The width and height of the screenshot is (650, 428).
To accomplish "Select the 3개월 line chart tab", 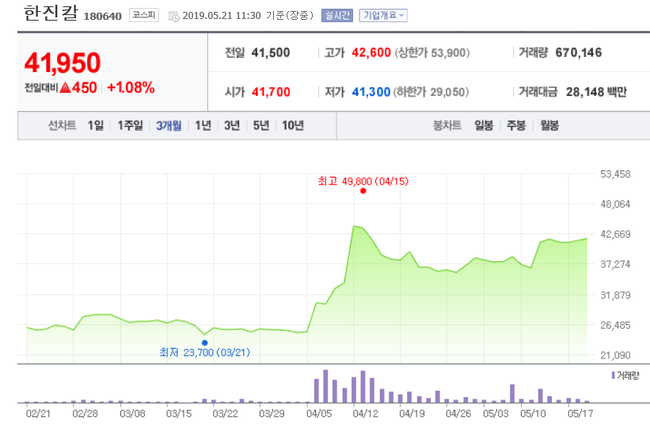I will pyautogui.click(x=169, y=125).
